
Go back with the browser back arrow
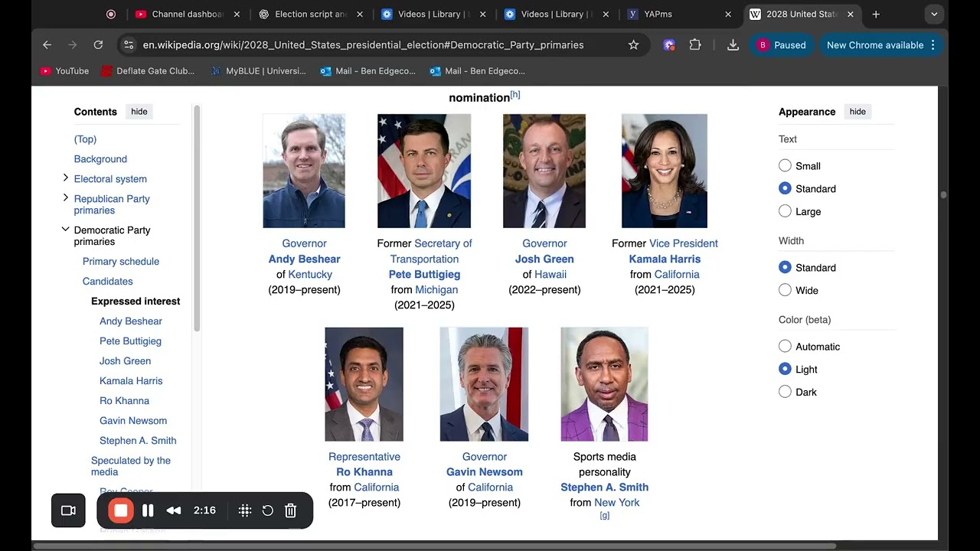pyautogui.click(x=47, y=45)
